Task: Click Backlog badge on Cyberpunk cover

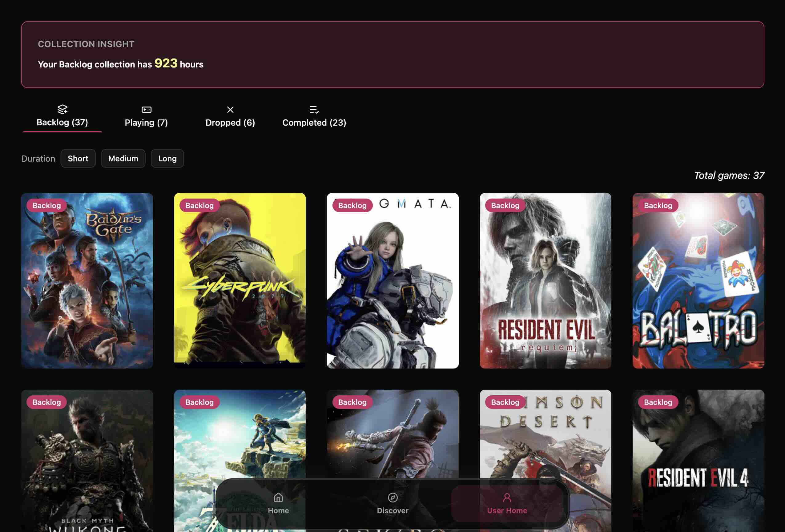Action: (x=199, y=205)
